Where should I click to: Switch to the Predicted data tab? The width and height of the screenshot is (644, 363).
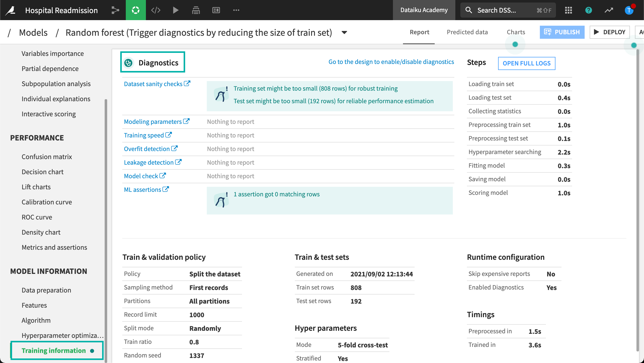[x=467, y=32]
